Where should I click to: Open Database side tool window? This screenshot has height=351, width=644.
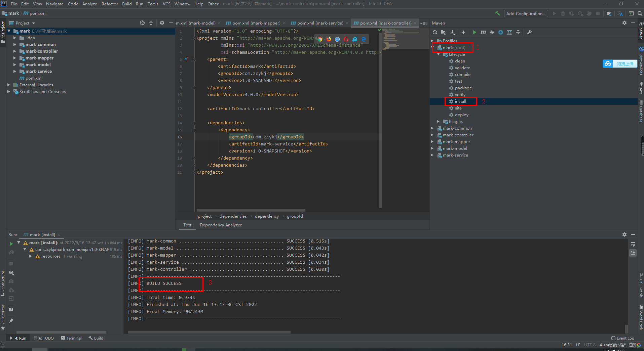(641, 112)
